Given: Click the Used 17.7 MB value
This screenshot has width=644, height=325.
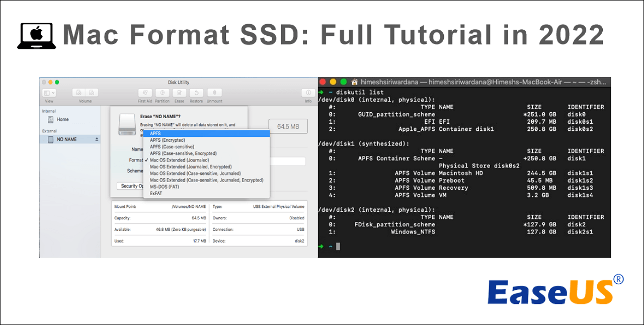Looking at the screenshot, I should pos(199,241).
